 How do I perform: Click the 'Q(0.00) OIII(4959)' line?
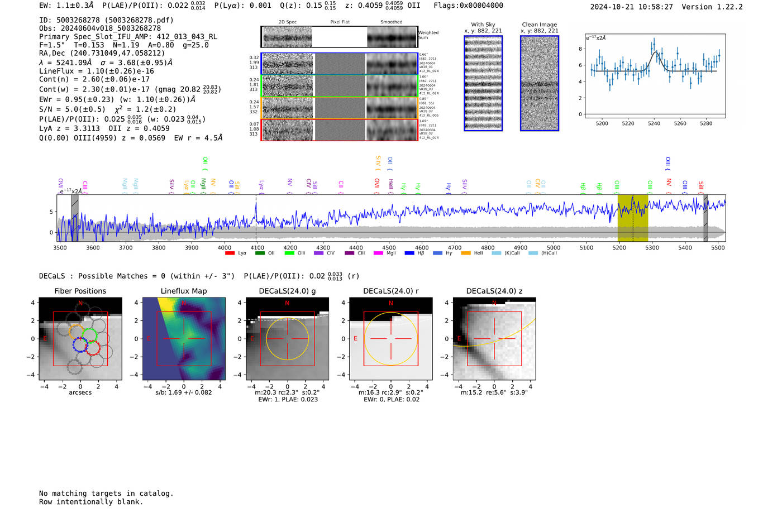[x=131, y=138]
